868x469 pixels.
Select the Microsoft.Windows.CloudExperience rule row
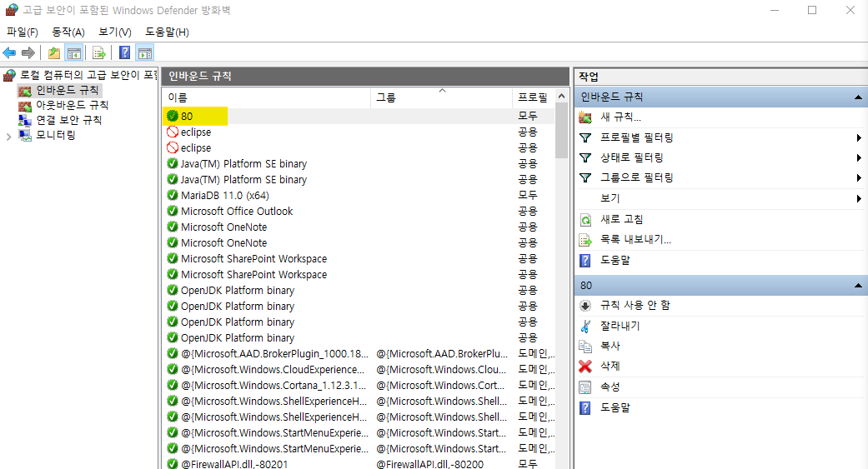pyautogui.click(x=360, y=369)
